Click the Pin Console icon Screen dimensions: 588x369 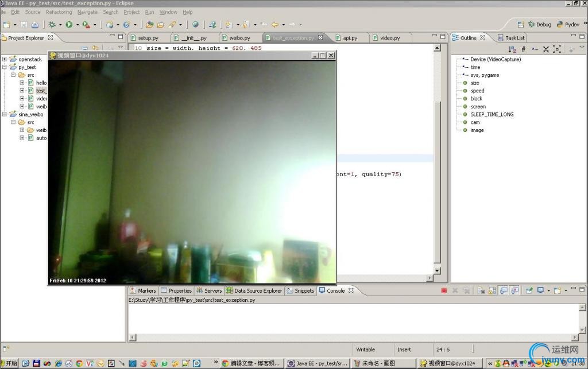tap(529, 291)
